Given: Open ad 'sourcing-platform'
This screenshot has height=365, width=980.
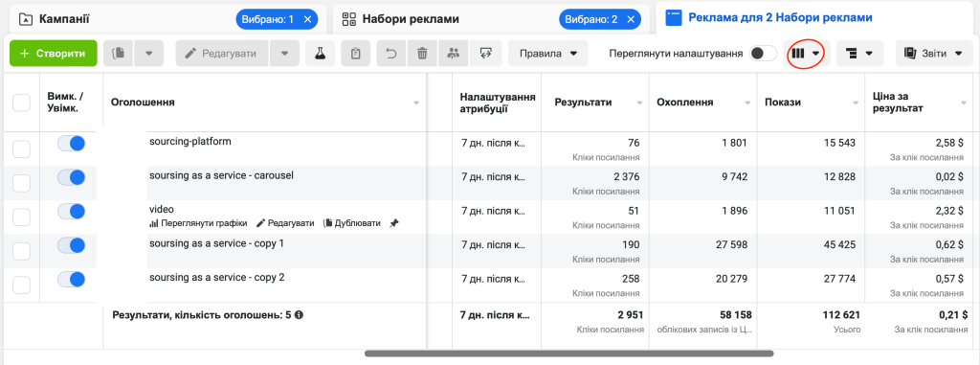Looking at the screenshot, I should click(190, 142).
